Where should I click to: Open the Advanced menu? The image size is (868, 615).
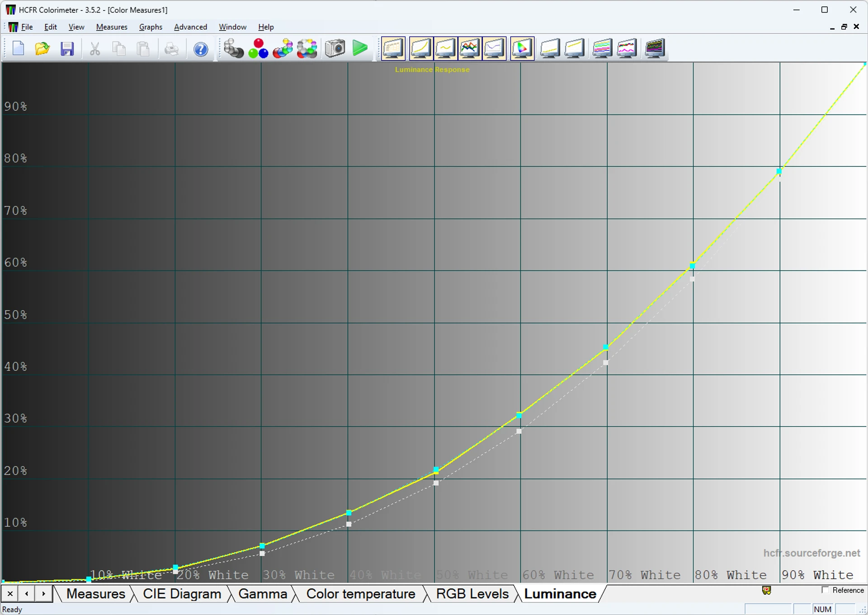pyautogui.click(x=190, y=27)
